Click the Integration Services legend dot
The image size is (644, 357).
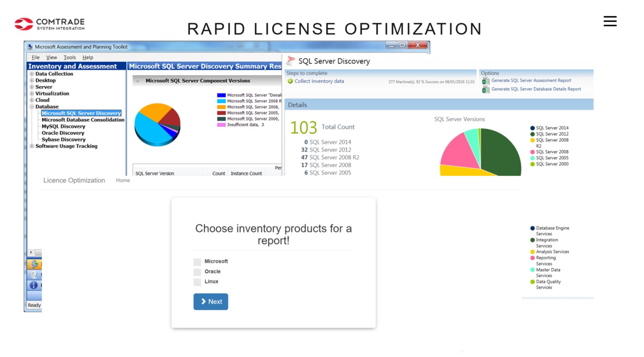click(x=532, y=240)
